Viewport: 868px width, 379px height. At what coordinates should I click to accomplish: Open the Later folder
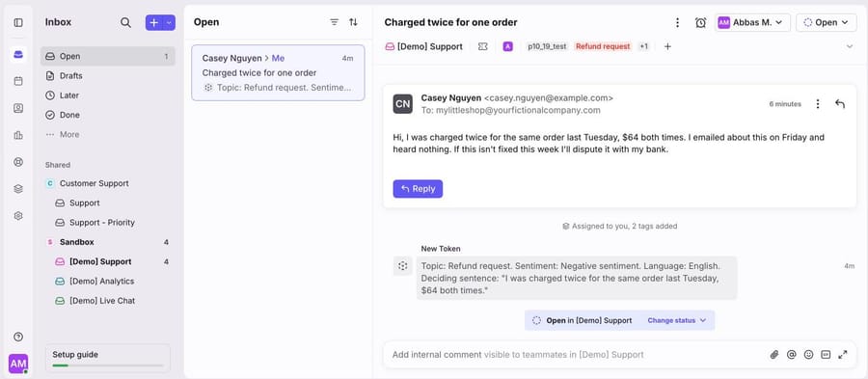click(108, 95)
